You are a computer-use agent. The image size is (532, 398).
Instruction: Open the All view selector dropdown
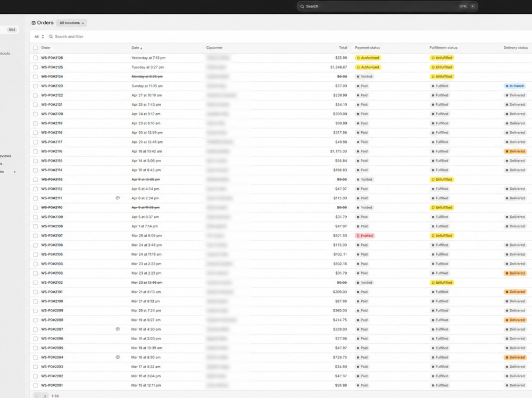click(x=39, y=37)
